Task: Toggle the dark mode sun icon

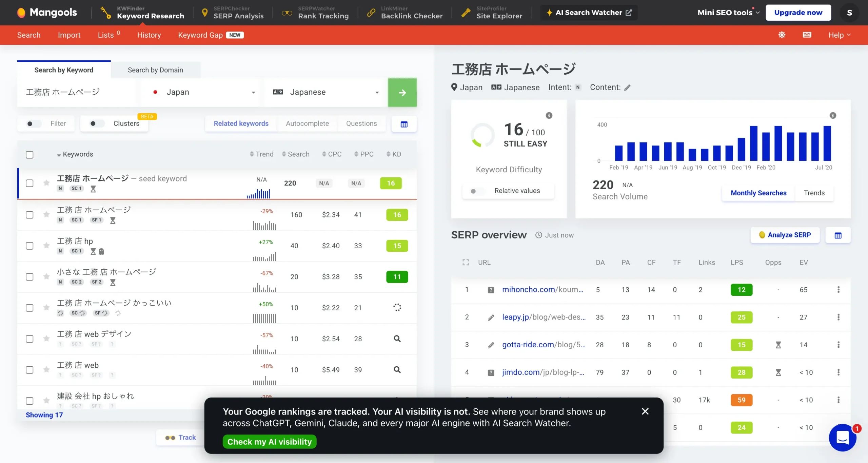Action: pos(782,35)
